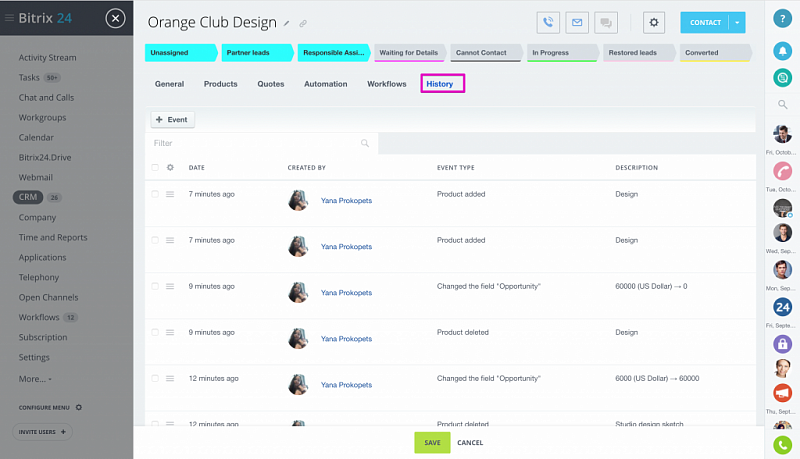Click the help question mark icon
Image resolution: width=800 pixels, height=459 pixels.
click(x=782, y=18)
